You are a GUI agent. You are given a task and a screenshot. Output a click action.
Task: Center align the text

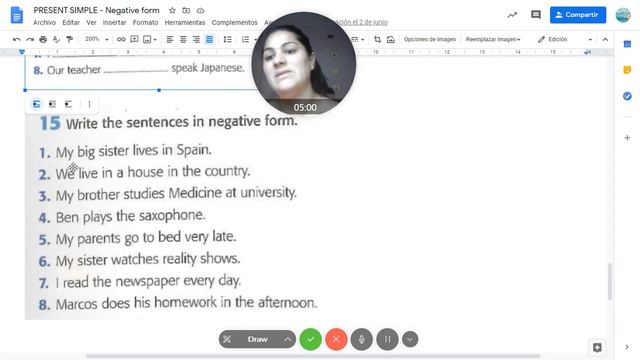(183, 40)
